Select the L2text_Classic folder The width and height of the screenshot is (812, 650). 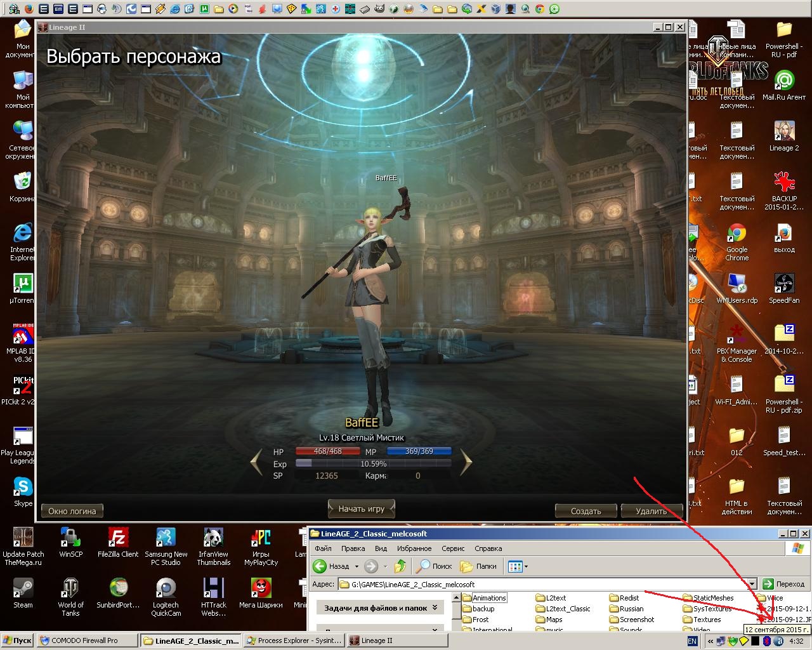563,609
